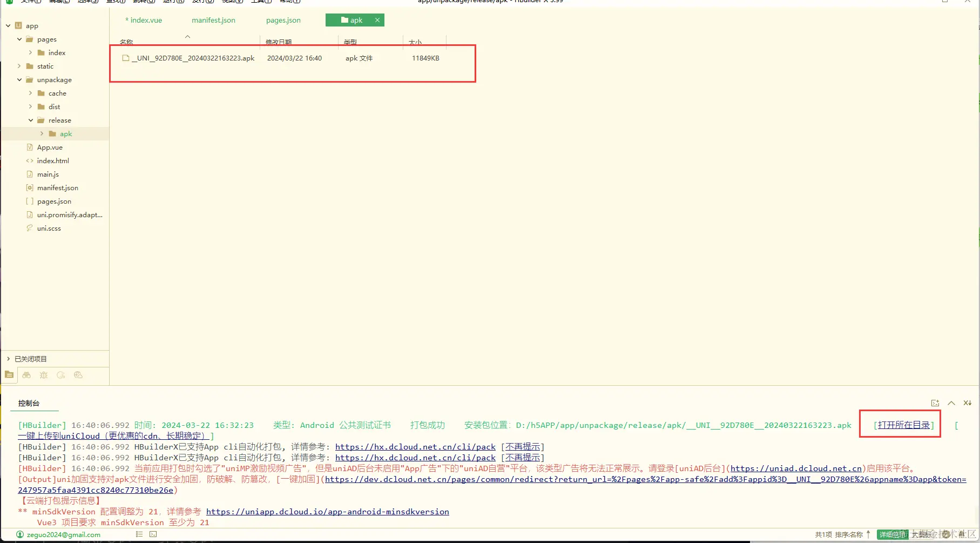Click the sync refresh icon in sidebar toolbar
Screen dimensions: 980x543
click(x=61, y=375)
